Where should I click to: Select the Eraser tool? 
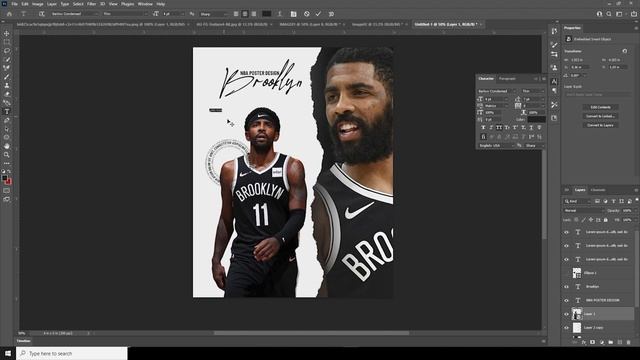[7, 94]
